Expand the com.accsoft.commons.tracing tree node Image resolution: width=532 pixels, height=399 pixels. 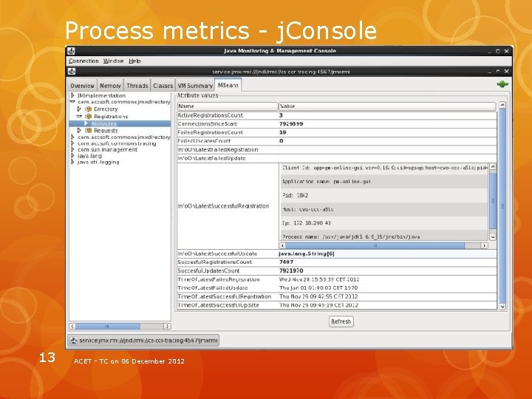pos(72,143)
